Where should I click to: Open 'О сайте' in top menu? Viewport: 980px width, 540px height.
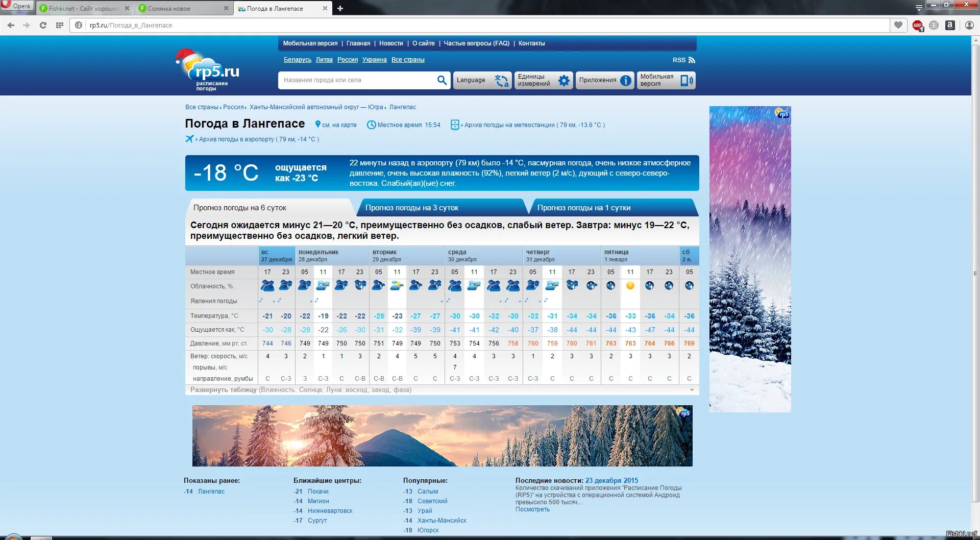coord(424,43)
